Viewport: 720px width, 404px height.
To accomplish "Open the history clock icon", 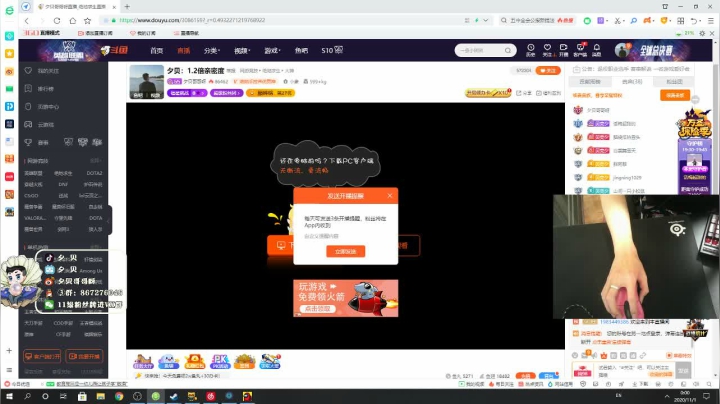I will (x=530, y=50).
